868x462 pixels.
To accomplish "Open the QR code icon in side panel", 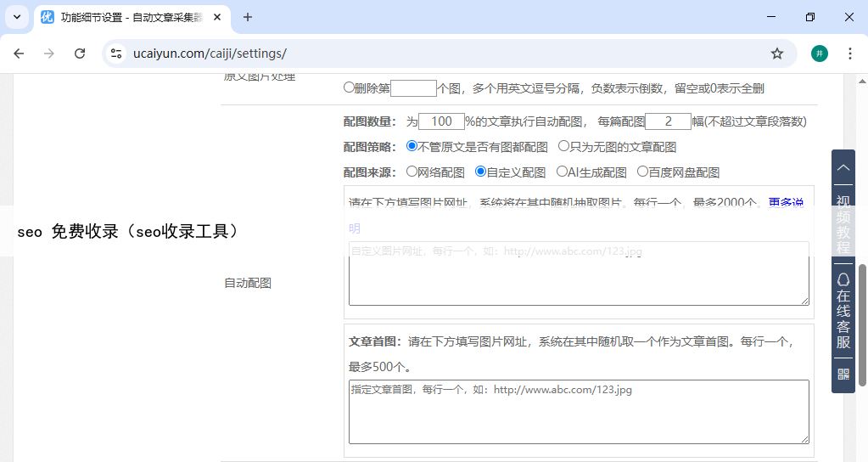I will point(843,374).
